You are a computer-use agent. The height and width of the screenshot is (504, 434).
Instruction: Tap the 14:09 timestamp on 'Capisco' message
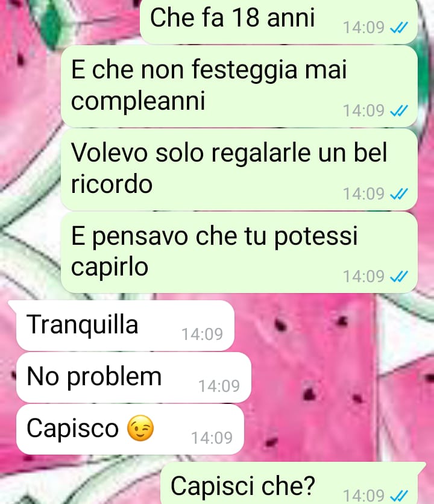tap(212, 438)
